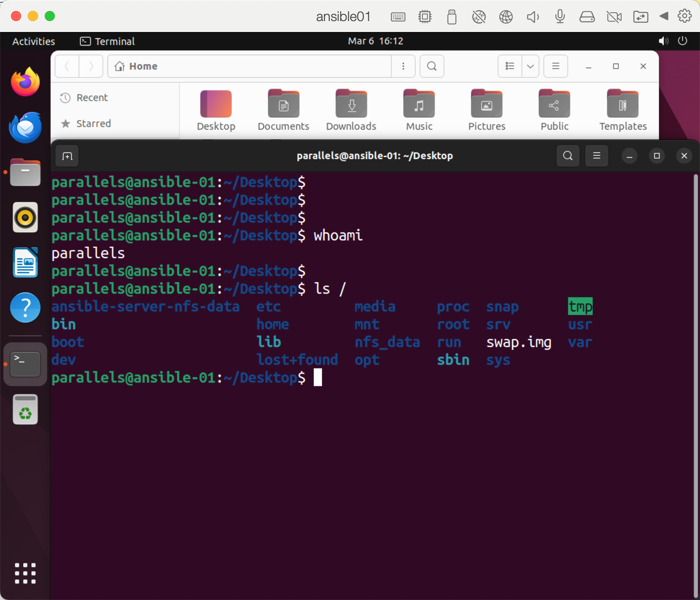Open the Pictures folder
The height and width of the screenshot is (600, 700).
(x=487, y=110)
